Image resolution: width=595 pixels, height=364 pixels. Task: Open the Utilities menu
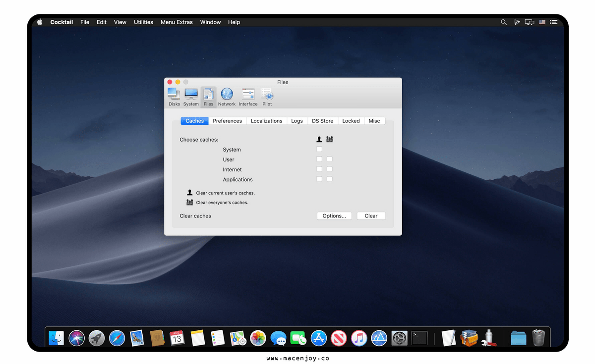coord(143,22)
